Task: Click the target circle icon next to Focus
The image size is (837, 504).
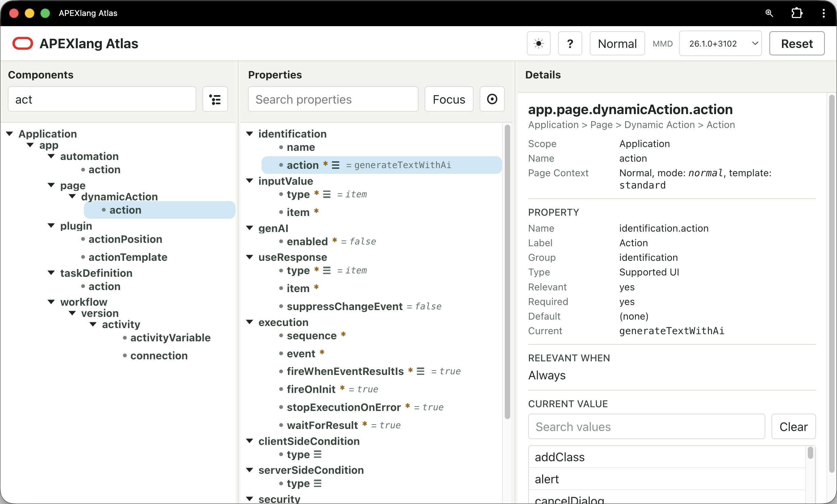Action: (492, 99)
